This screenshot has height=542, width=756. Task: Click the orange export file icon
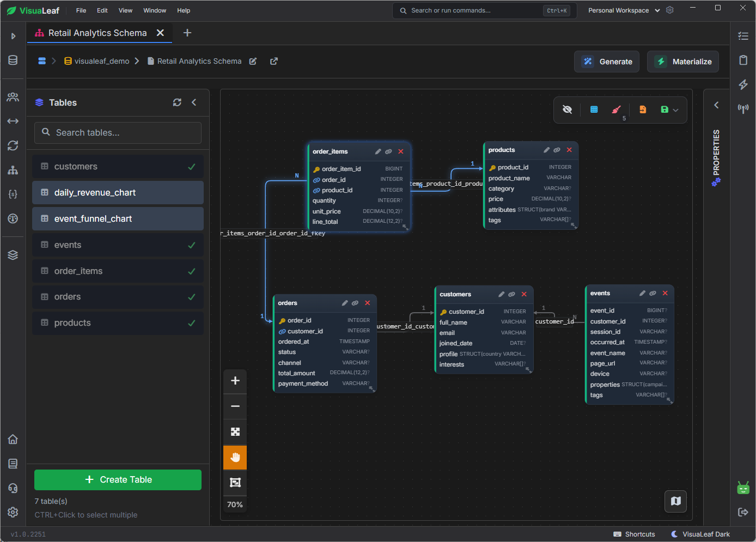pyautogui.click(x=643, y=109)
